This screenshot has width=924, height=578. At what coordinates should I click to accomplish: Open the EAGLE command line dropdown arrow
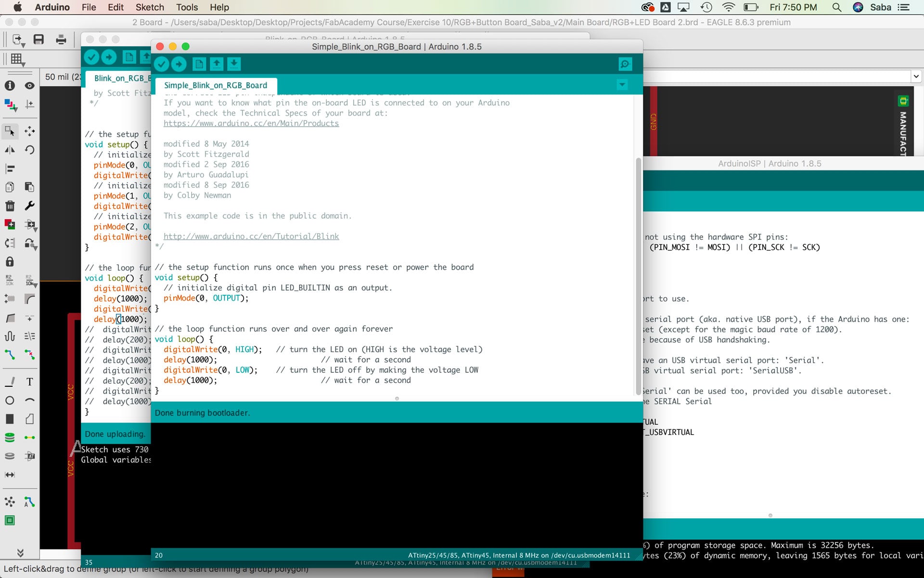[916, 76]
